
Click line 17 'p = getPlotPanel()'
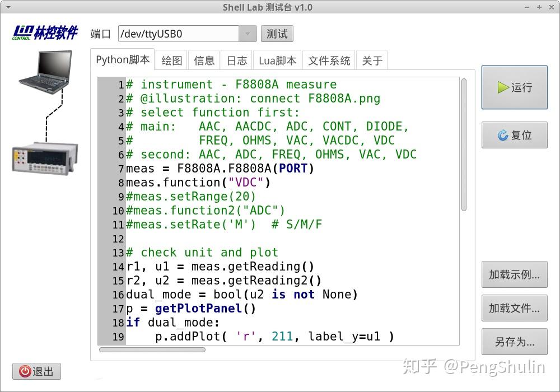point(191,308)
